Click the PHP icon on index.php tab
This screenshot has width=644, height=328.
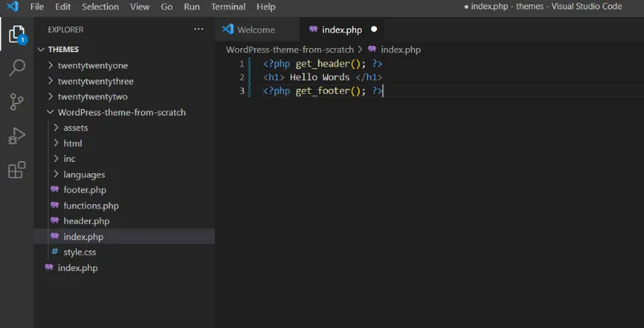pyautogui.click(x=314, y=29)
